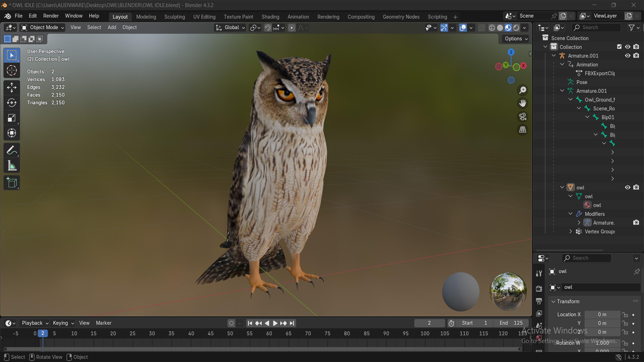Uncheck Collection exclude-from-view-layer checkbox
Viewport: 644px width, 362px height.
(619, 47)
